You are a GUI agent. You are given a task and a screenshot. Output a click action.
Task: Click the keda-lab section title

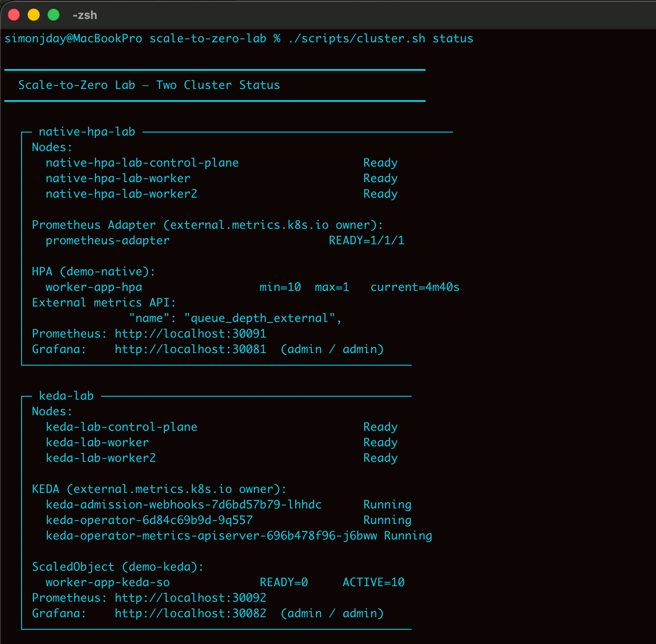click(66, 396)
